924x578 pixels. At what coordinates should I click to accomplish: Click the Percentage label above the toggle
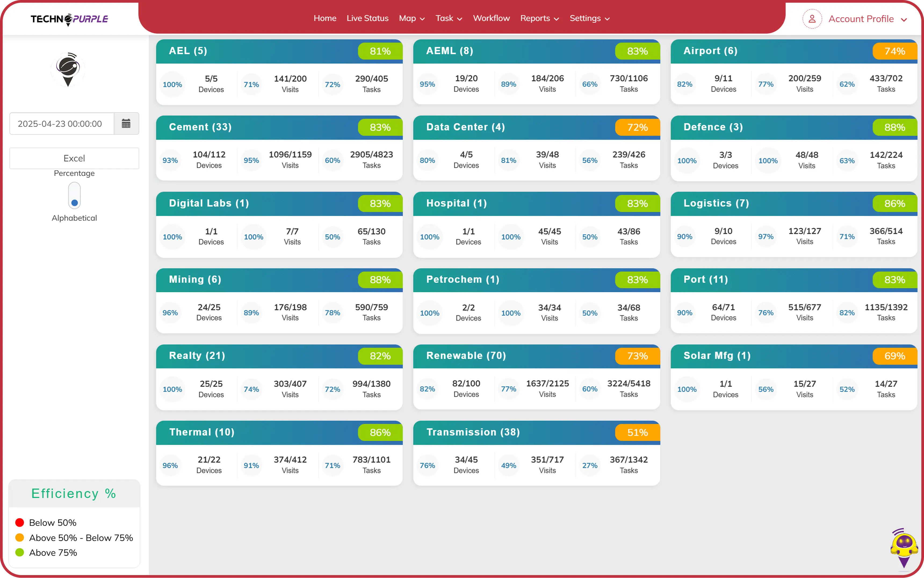coord(74,173)
